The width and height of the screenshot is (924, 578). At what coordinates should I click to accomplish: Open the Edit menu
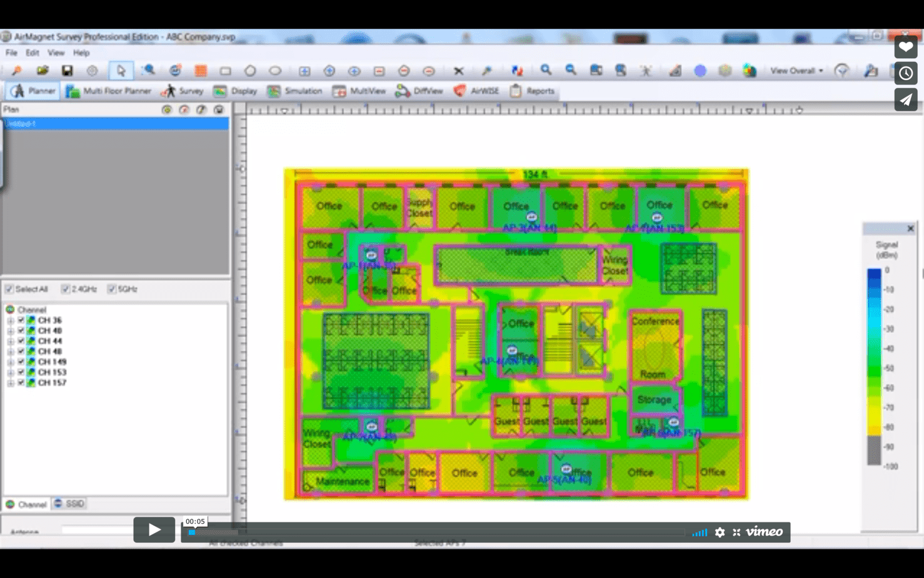(x=32, y=53)
